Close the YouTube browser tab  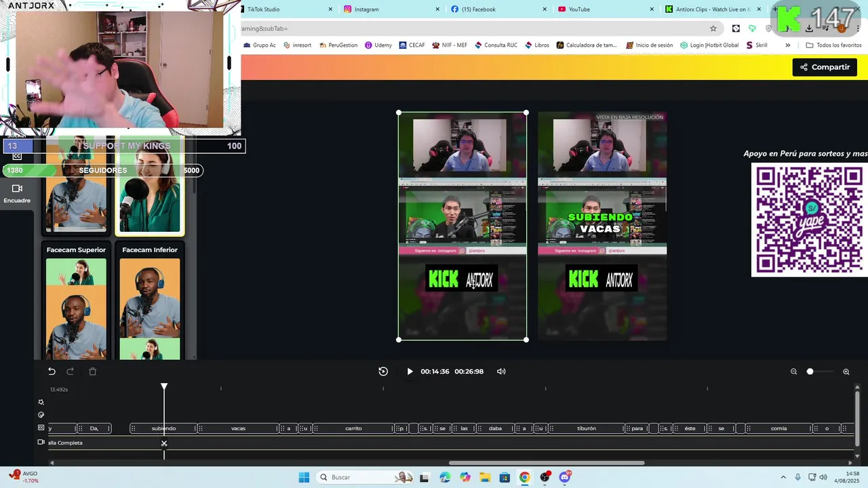coord(652,9)
